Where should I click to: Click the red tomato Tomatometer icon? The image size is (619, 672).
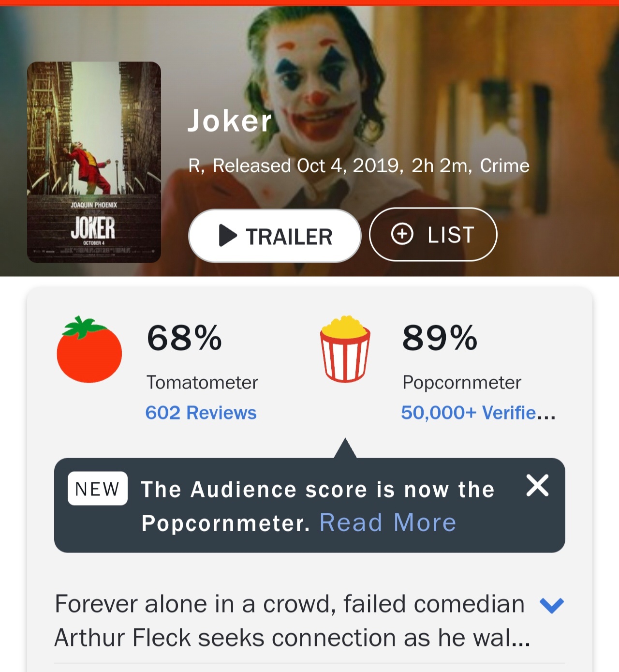point(89,349)
